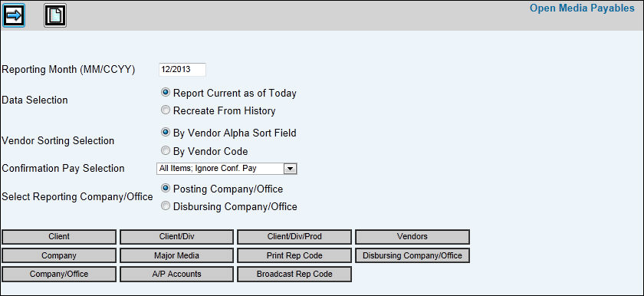
Task: Click the Client/Div button
Action: (176, 237)
